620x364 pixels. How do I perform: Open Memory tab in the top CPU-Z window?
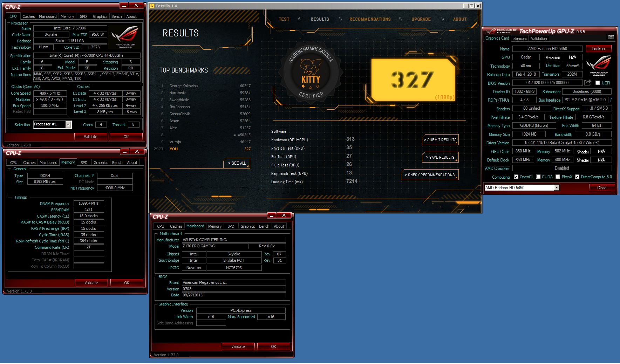pos(67,16)
